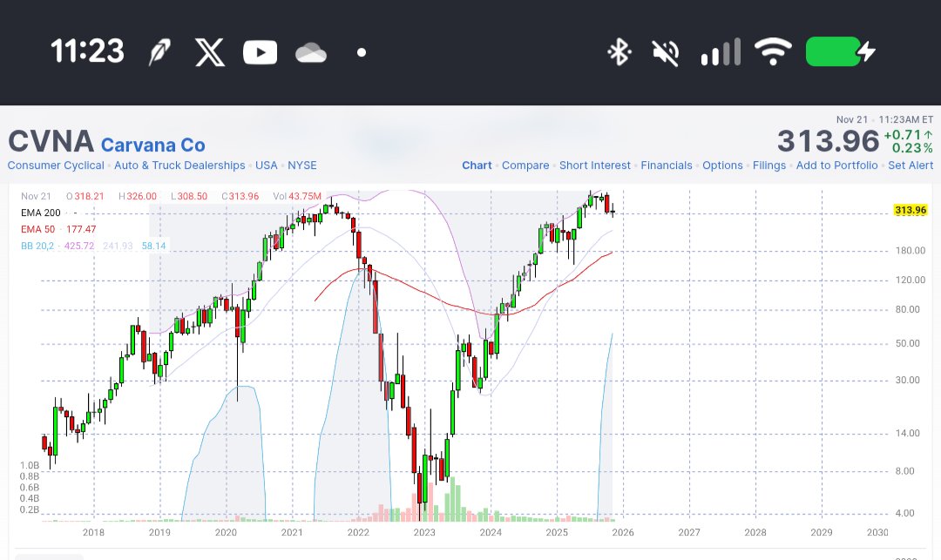941x560 pixels.
Task: Click the 313.96 last price
Action: coord(829,141)
